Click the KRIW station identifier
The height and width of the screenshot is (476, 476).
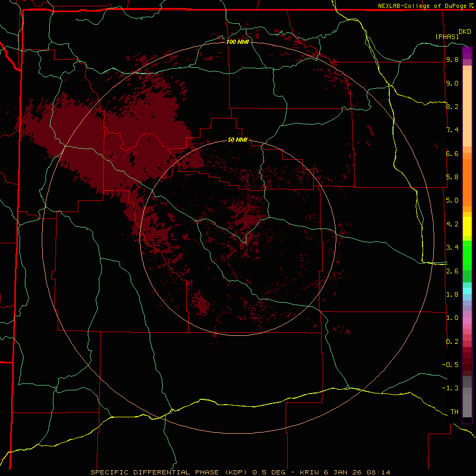(309, 472)
